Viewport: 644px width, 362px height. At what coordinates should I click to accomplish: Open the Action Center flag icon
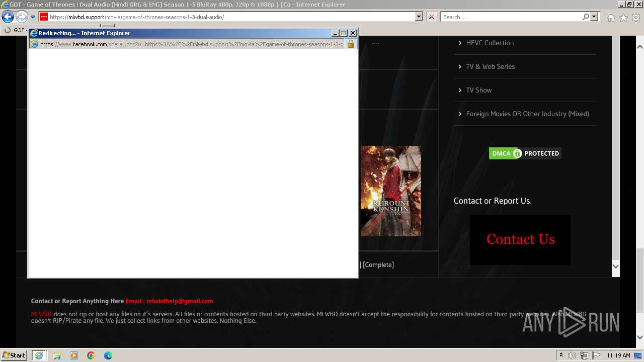point(596,355)
